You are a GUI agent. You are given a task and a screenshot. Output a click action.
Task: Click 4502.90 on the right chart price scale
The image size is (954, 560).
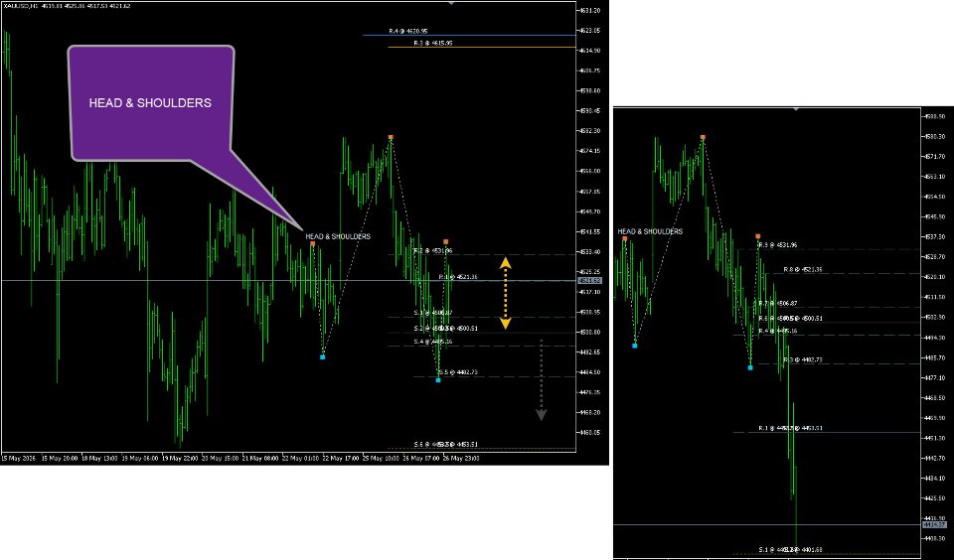pos(934,317)
